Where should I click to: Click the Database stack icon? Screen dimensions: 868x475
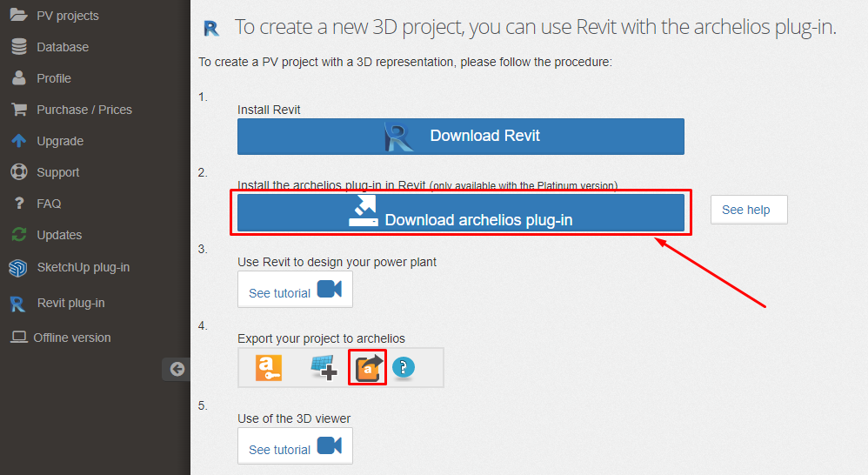[19, 46]
